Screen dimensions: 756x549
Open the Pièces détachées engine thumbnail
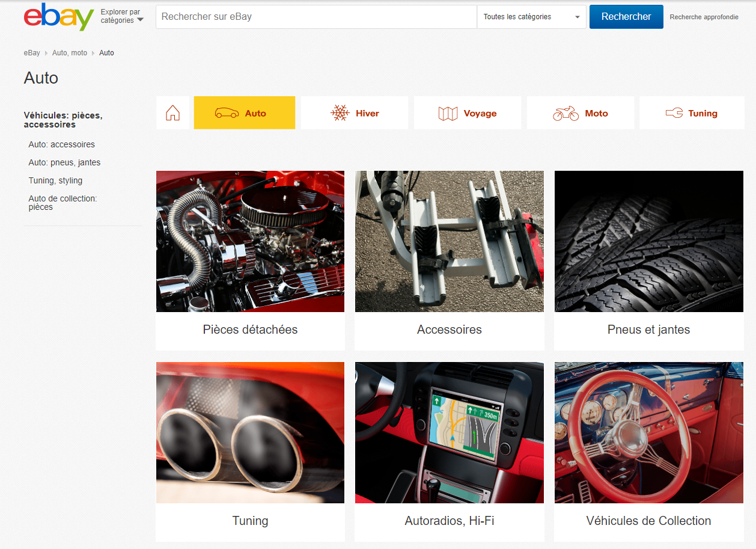click(x=250, y=241)
